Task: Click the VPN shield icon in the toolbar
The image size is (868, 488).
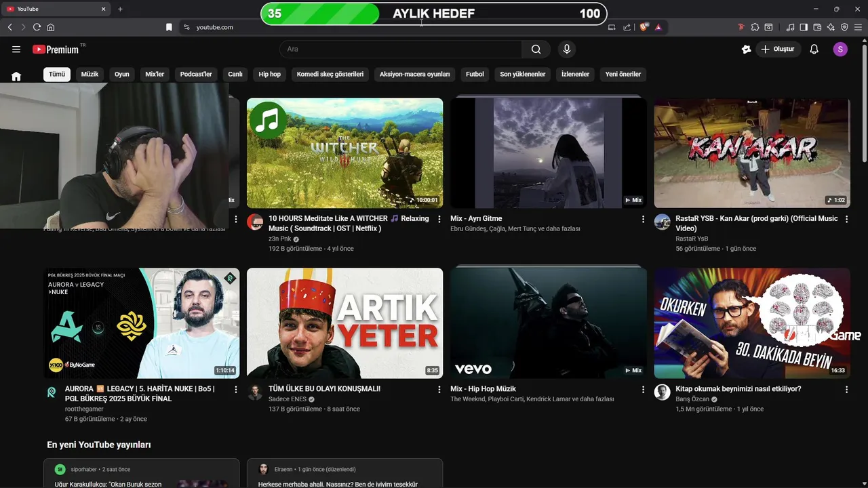Action: tap(844, 27)
